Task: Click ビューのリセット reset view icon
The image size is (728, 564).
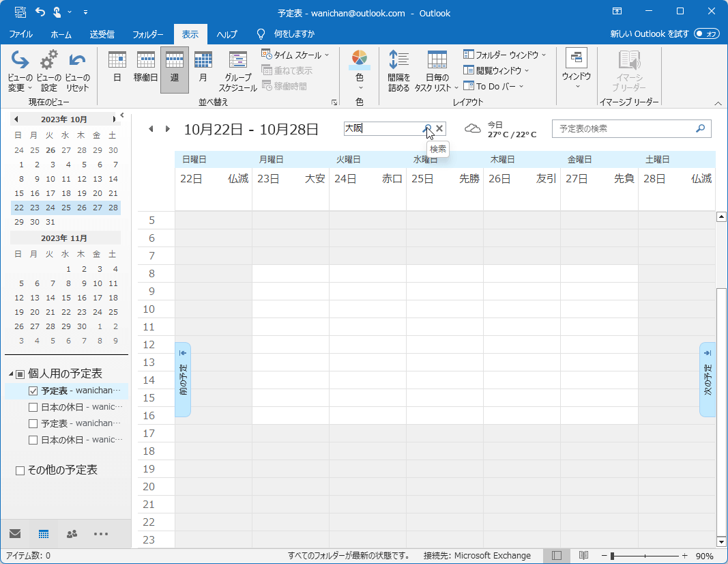Action: point(77,70)
